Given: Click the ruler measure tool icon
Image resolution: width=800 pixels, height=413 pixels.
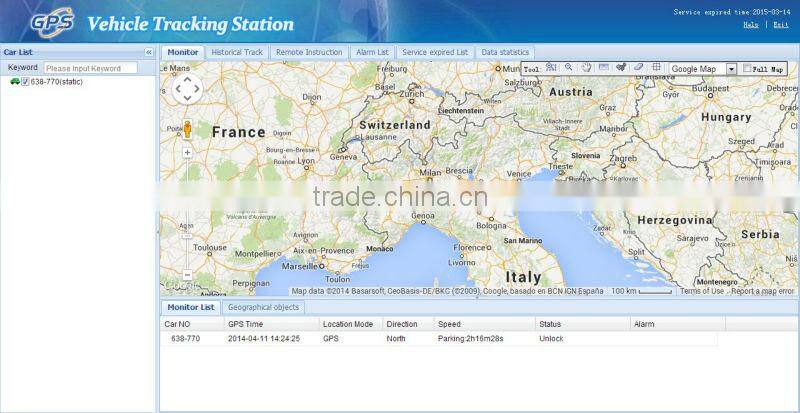Looking at the screenshot, I should (x=604, y=68).
